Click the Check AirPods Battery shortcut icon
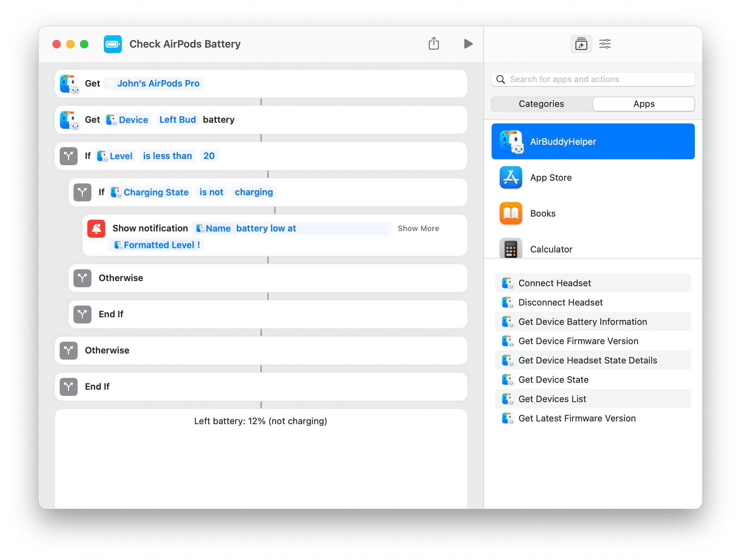Viewport: 741px width, 560px height. (113, 44)
